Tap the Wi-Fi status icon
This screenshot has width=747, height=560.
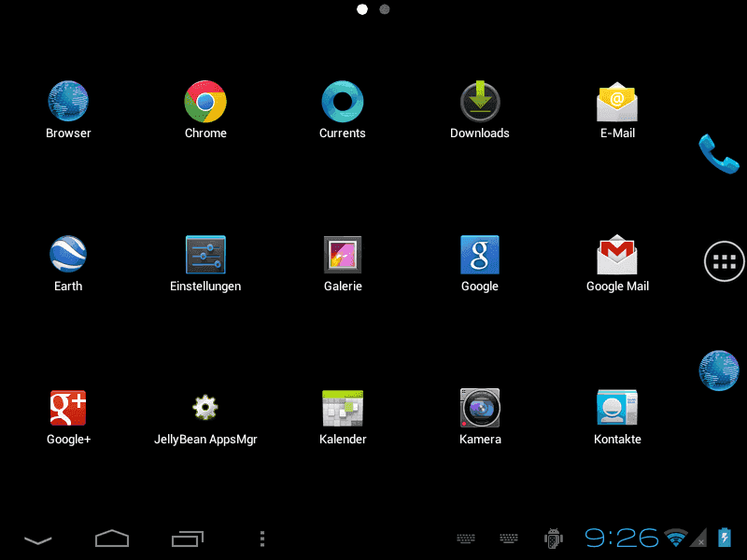[x=676, y=538]
